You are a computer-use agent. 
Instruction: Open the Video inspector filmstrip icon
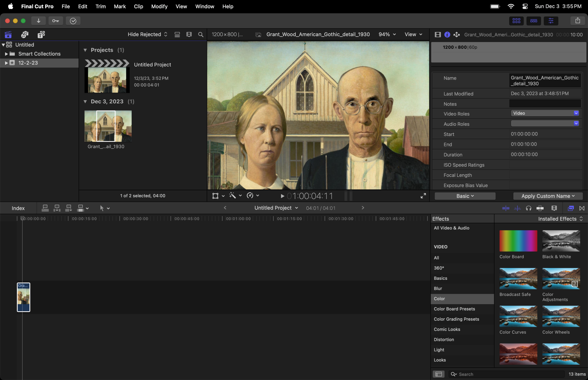tap(438, 35)
